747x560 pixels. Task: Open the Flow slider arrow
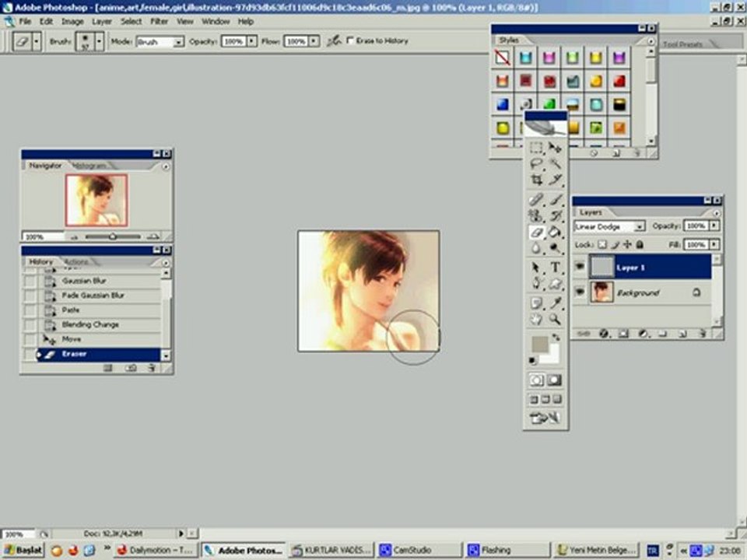click(314, 41)
